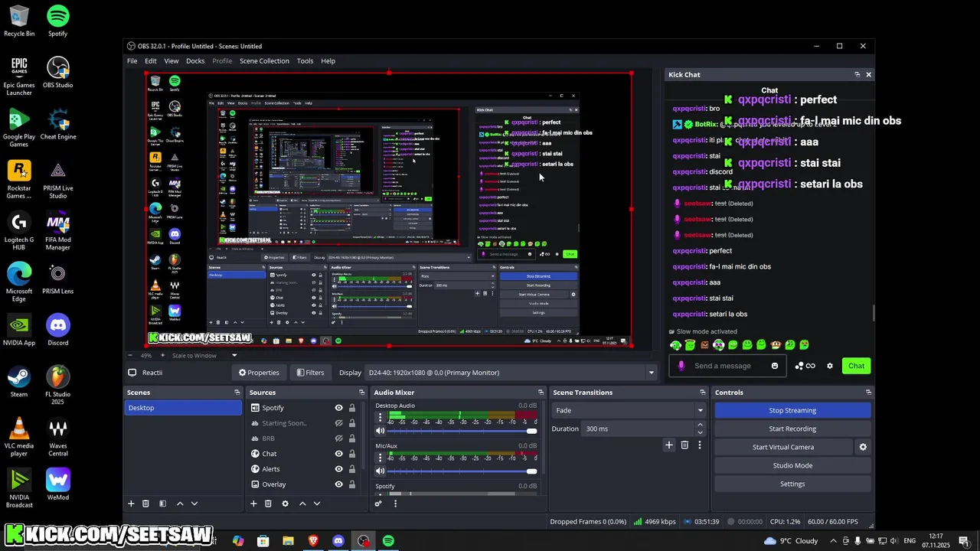Open View menu
Viewport: 980px width, 551px height.
coord(171,61)
